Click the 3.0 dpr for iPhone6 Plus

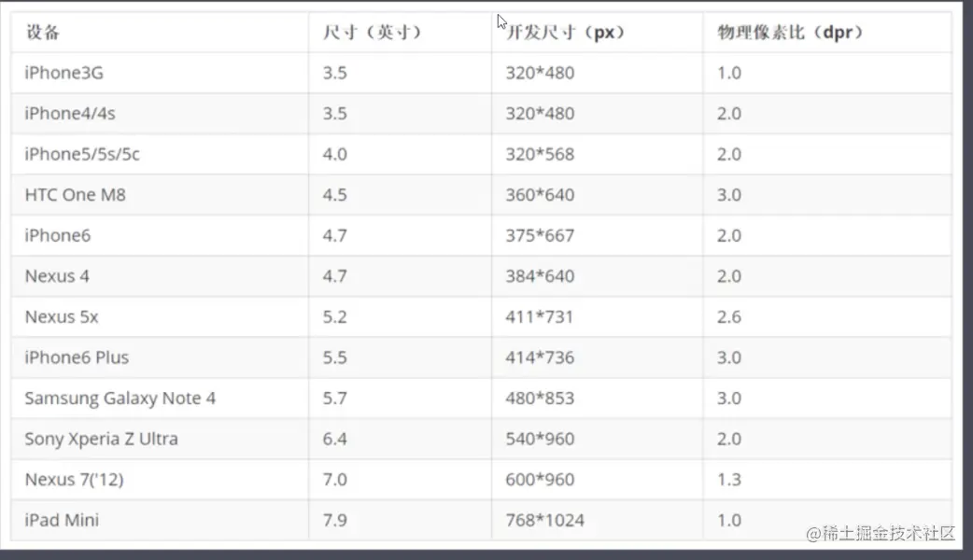pyautogui.click(x=729, y=357)
